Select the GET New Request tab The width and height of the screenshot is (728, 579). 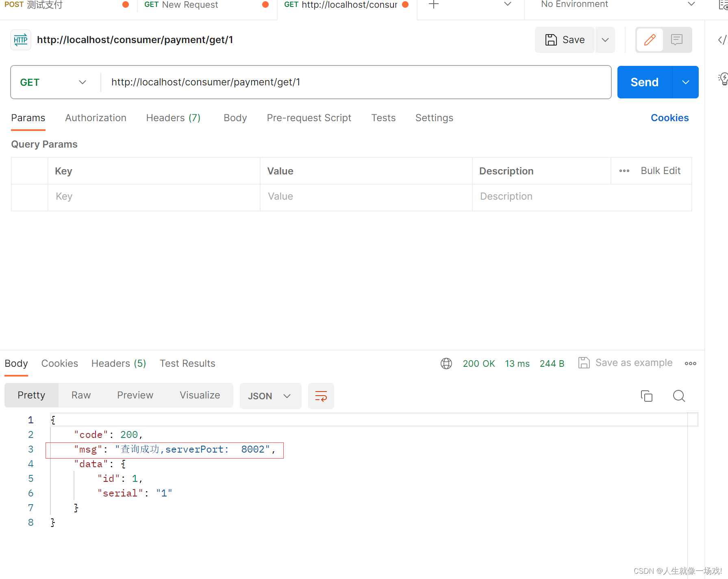pyautogui.click(x=207, y=6)
